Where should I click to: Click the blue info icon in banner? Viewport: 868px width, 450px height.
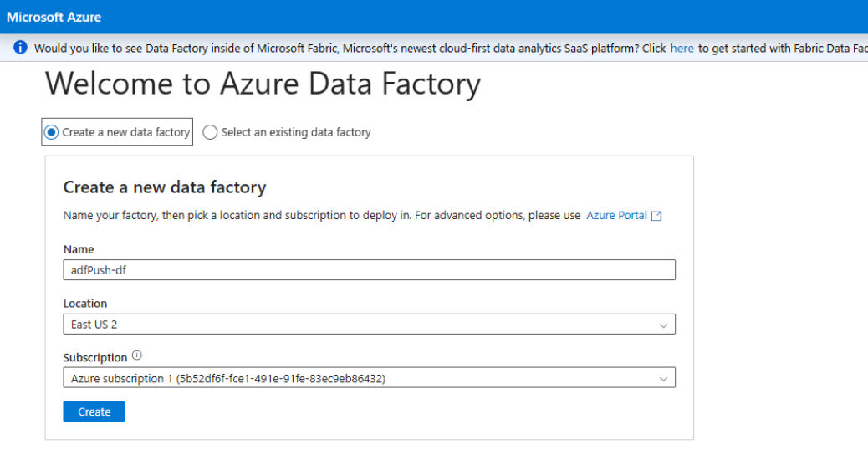(20, 48)
